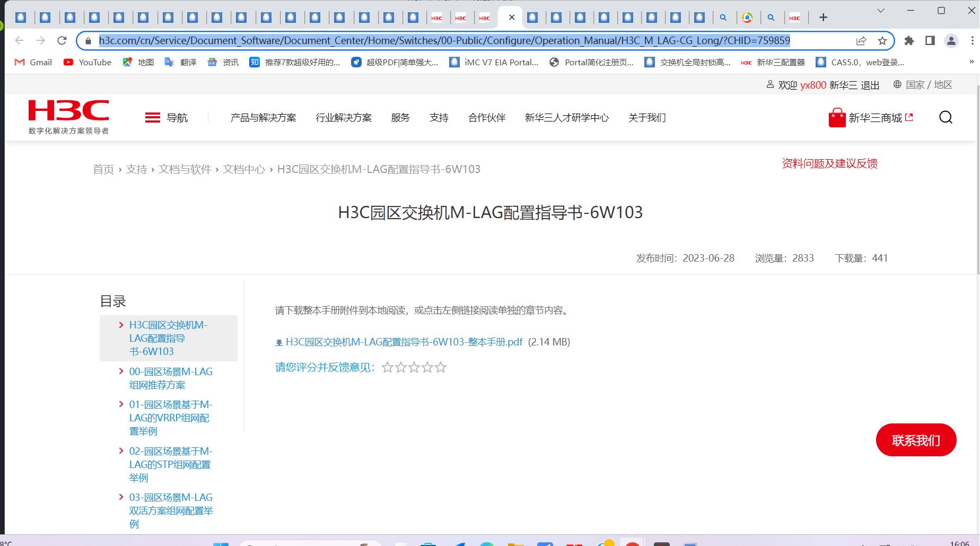
Task: Click the browser forward arrow
Action: pyautogui.click(x=41, y=40)
